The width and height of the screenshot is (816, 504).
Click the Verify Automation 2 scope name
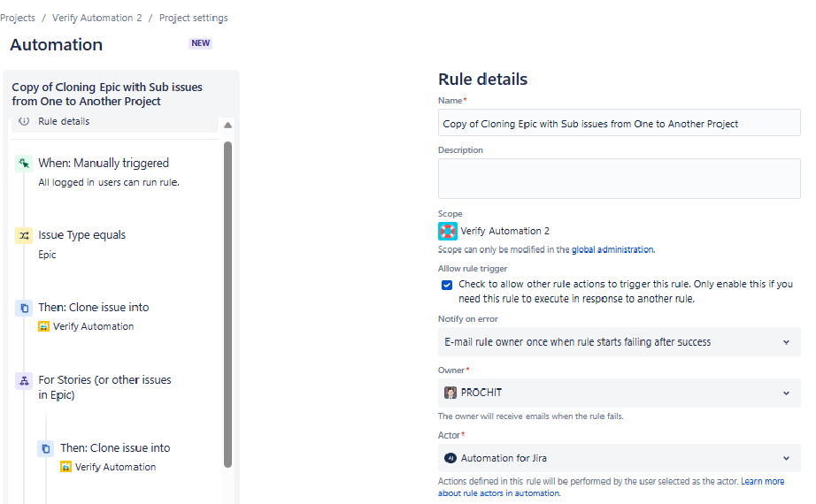click(x=504, y=231)
